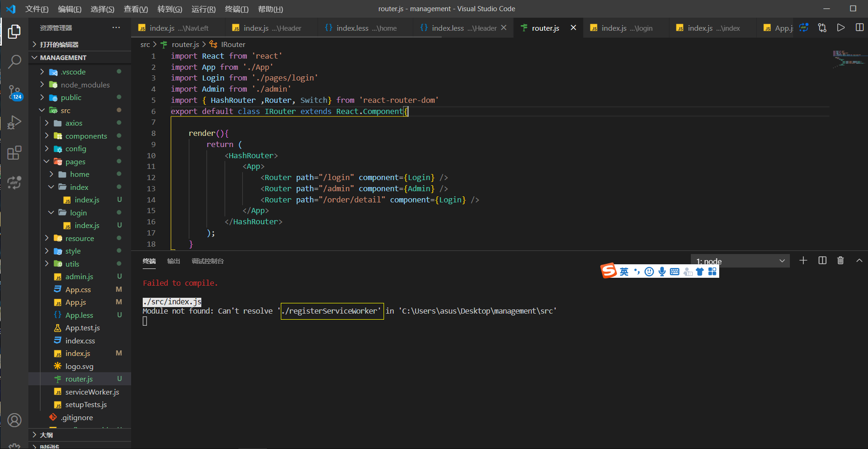Click the IRouter breadcrumb symbol
Viewport: 868px width, 449px height.
pos(233,44)
